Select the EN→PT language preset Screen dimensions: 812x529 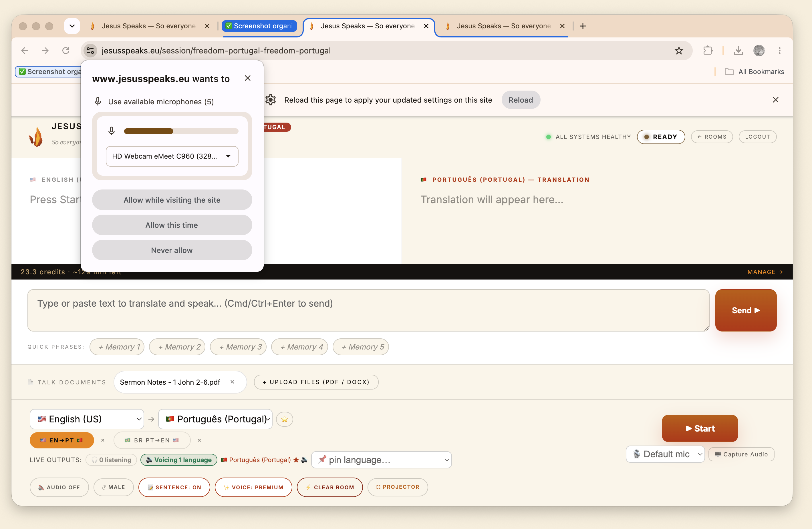(x=62, y=440)
